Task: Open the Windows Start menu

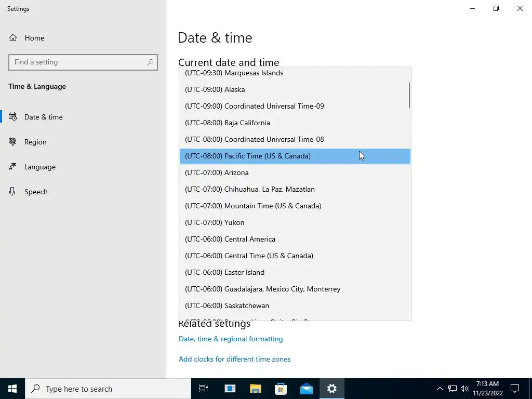Action: coord(12,389)
